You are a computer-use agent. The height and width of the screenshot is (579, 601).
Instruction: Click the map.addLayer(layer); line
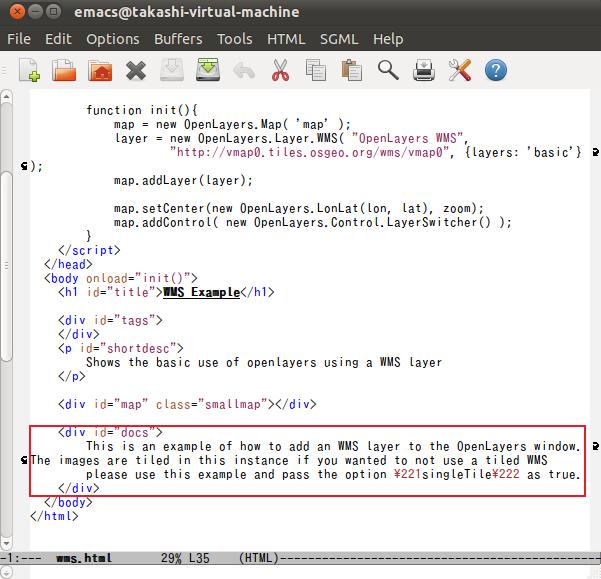[183, 180]
